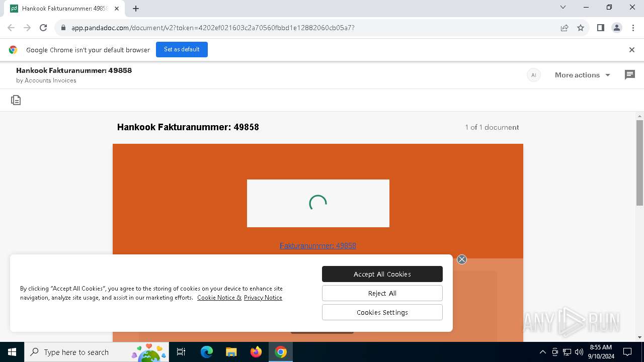This screenshot has width=644, height=362.
Task: Open Cookies Settings
Action: pyautogui.click(x=382, y=312)
